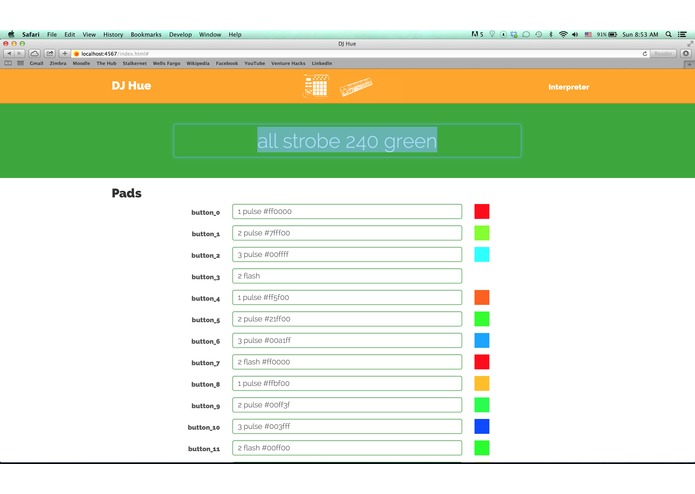Open Spotlight search magnifier

(668, 34)
